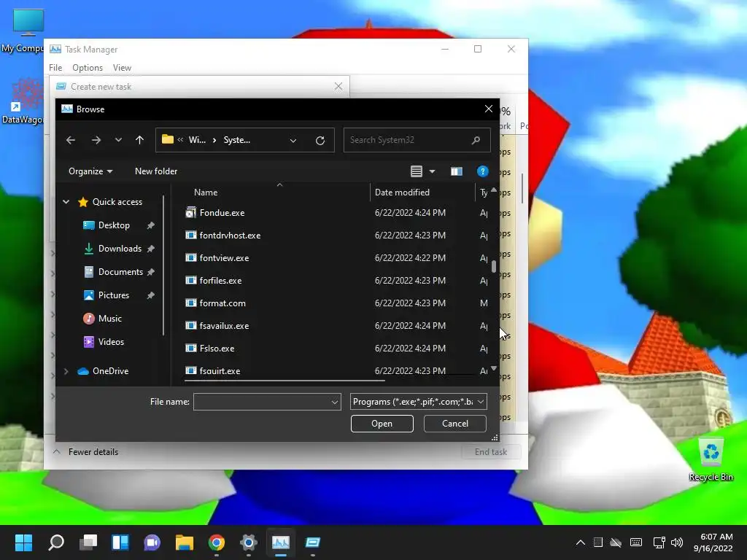Collapse the Quick access tree
The image size is (747, 560).
pyautogui.click(x=66, y=202)
